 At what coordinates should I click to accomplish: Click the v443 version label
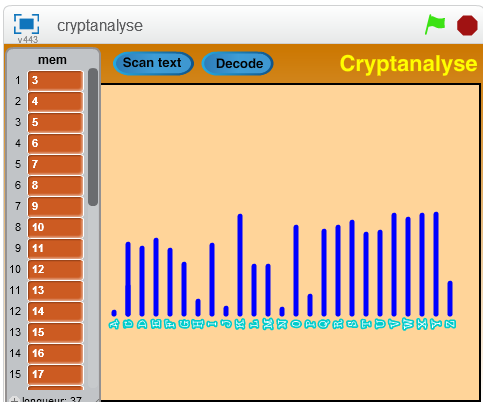[28, 40]
